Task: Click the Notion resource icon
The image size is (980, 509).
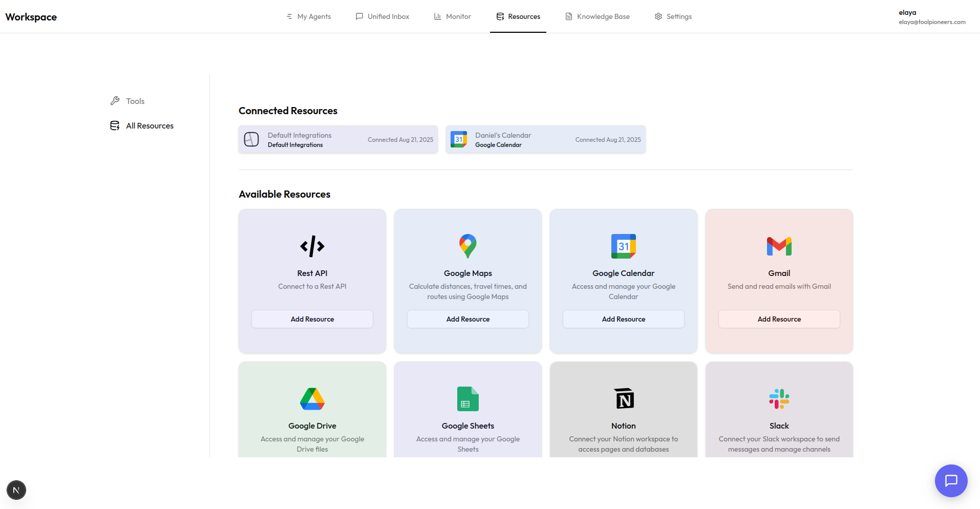Action: pyautogui.click(x=623, y=399)
